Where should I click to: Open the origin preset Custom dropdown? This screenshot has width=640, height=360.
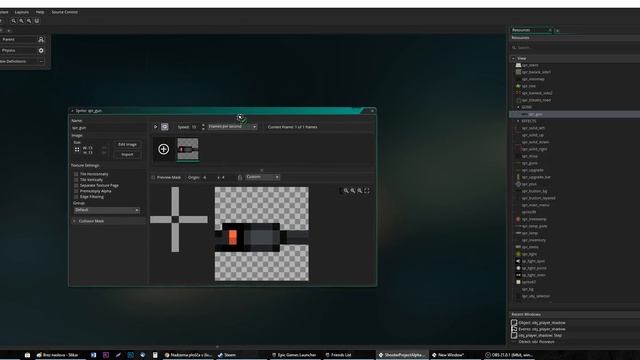(x=262, y=177)
